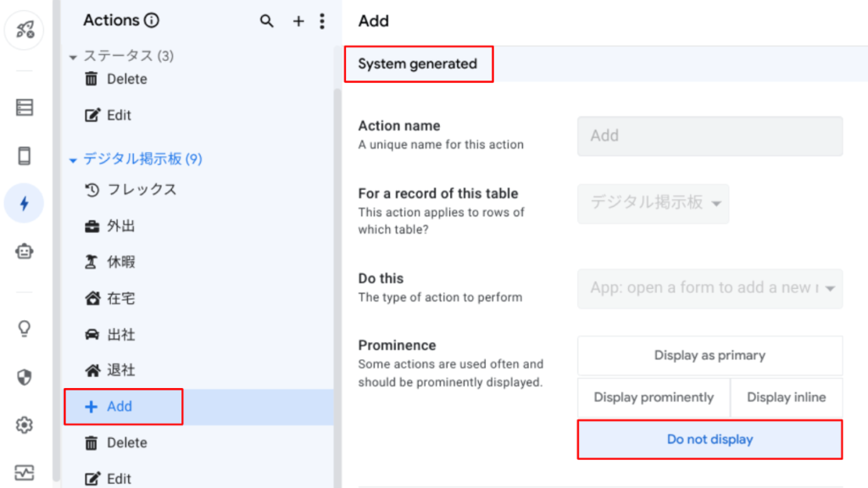The width and height of the screenshot is (868, 488).
Task: Choose Display as primary prominence
Action: coord(709,355)
